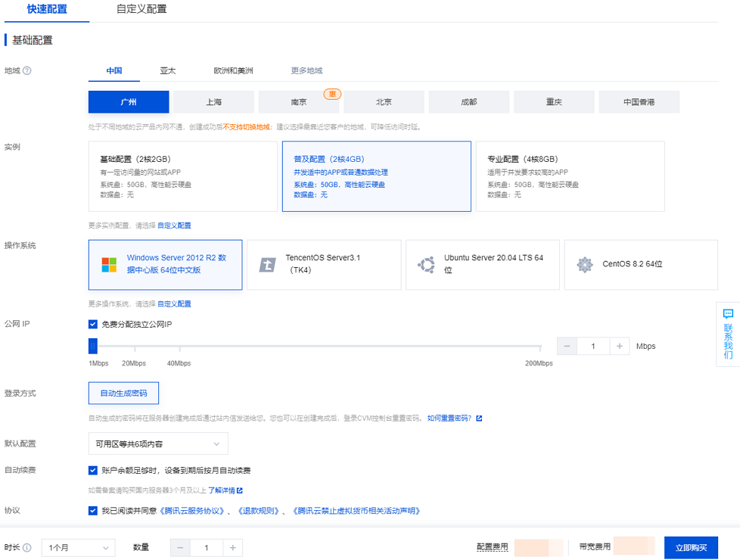The width and height of the screenshot is (740, 560).
Task: Select the CentOS 8.2 image
Action: (x=640, y=265)
